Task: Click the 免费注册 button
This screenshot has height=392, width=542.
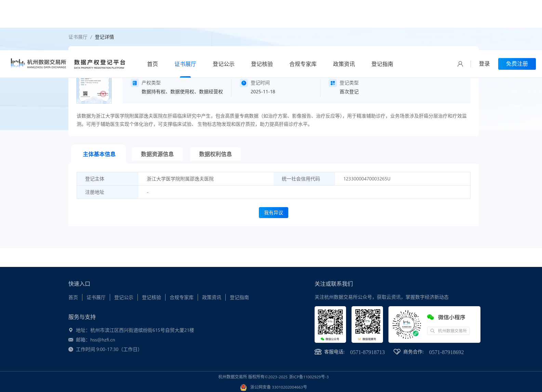Action: pos(517,64)
